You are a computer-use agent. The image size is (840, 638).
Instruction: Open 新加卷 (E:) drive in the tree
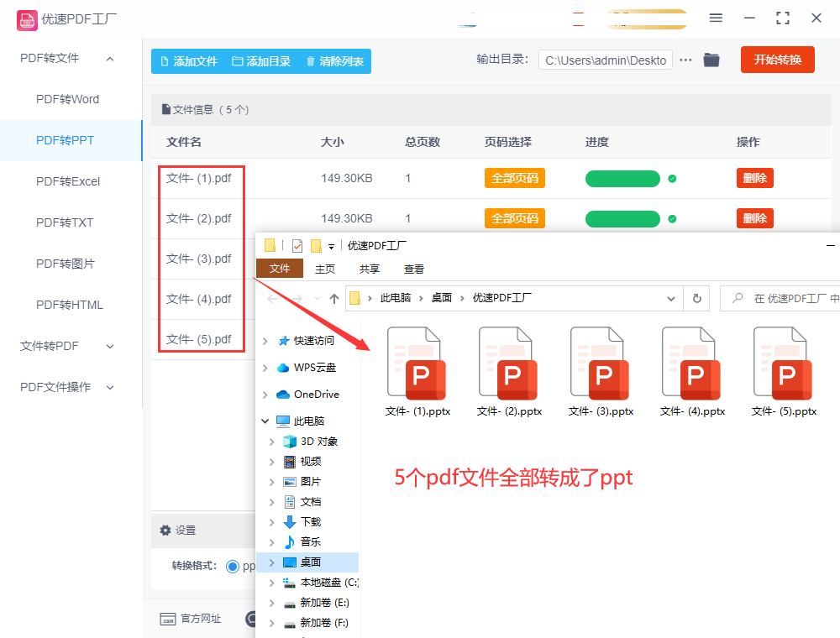[324, 603]
